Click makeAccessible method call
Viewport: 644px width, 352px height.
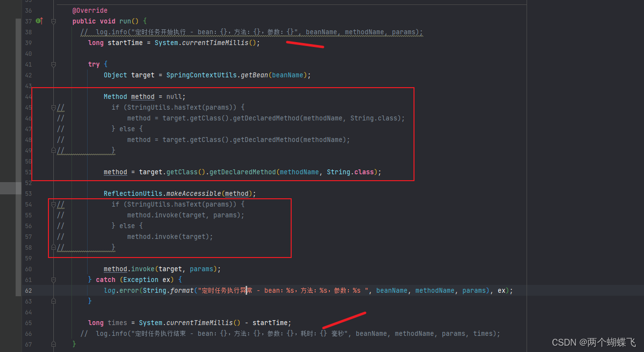click(x=194, y=193)
